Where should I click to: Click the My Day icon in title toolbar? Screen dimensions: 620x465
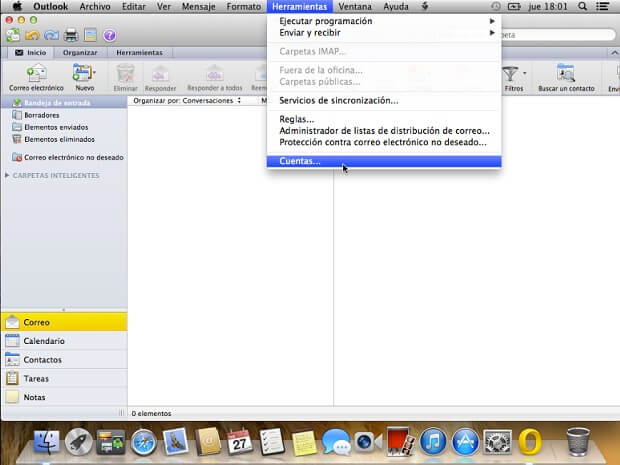pyautogui.click(x=90, y=36)
